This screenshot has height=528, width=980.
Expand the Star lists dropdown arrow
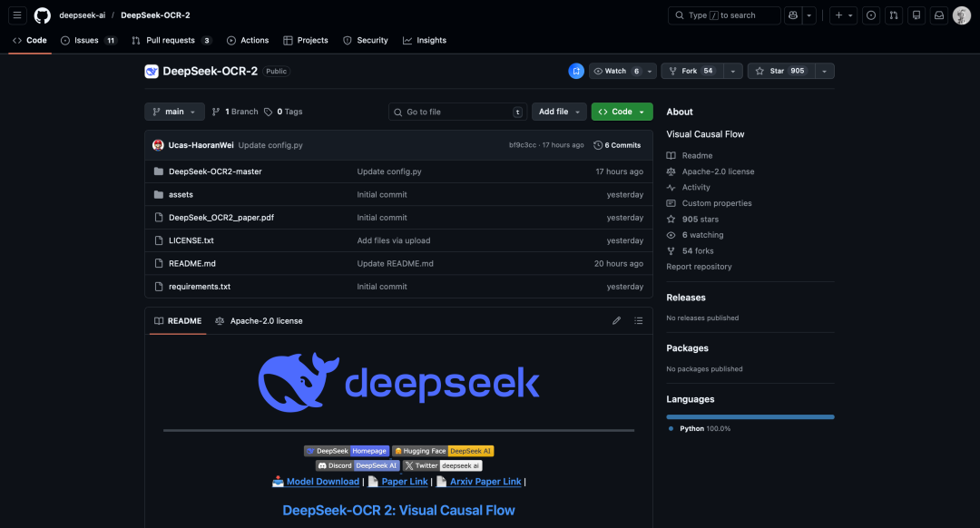point(824,72)
